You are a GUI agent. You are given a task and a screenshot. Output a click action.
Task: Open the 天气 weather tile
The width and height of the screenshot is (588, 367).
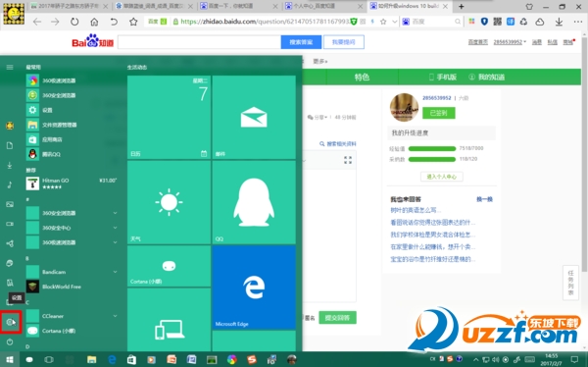[x=169, y=202]
